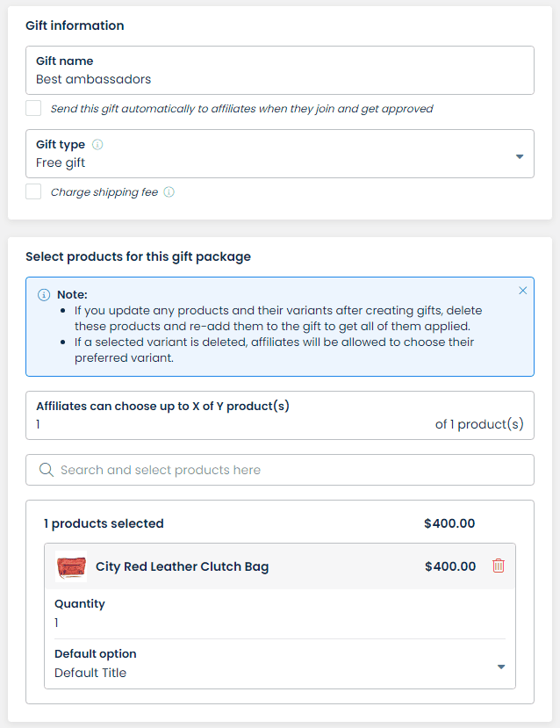Focus the Search and select products field
The image size is (560, 728).
point(280,470)
